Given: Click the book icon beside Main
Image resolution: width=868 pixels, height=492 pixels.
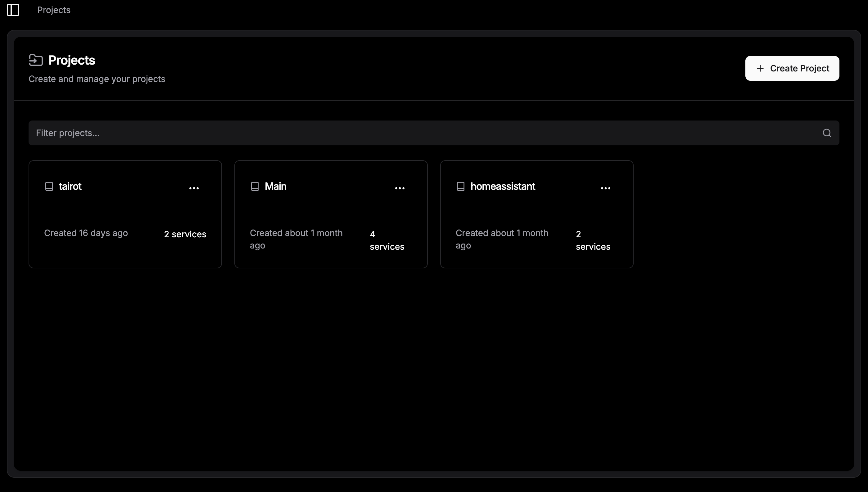Looking at the screenshot, I should click(x=255, y=187).
